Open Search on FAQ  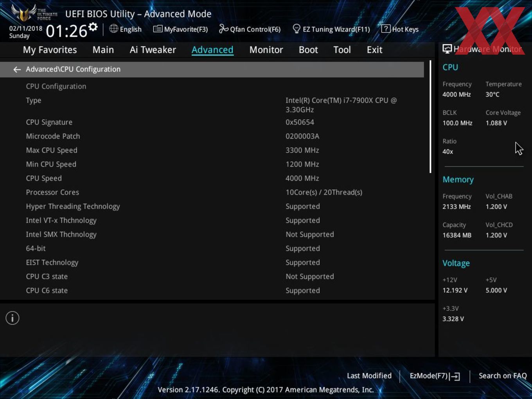pyautogui.click(x=503, y=376)
